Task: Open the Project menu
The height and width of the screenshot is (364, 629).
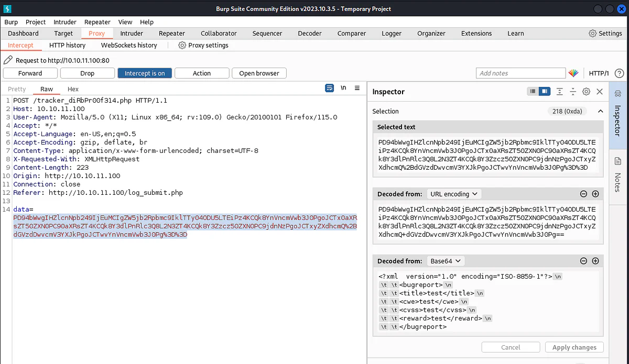Action: (36, 22)
